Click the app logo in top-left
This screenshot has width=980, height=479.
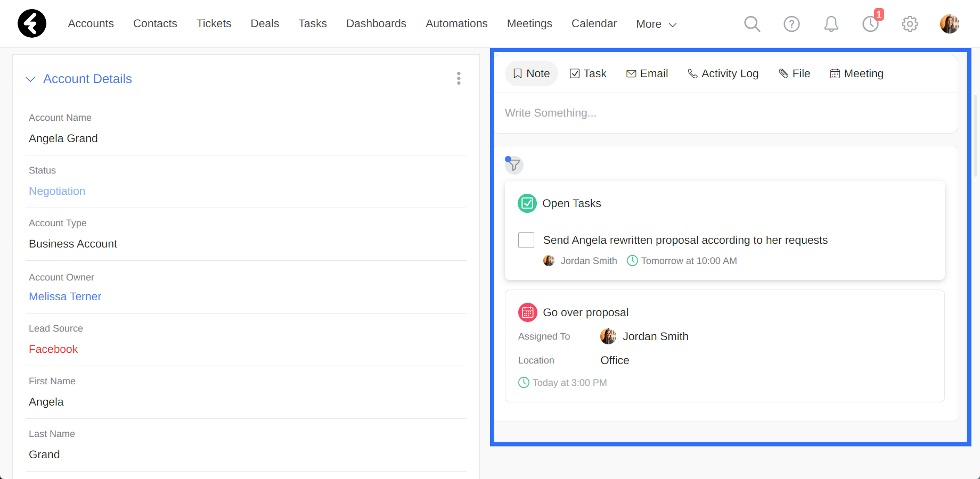click(32, 23)
